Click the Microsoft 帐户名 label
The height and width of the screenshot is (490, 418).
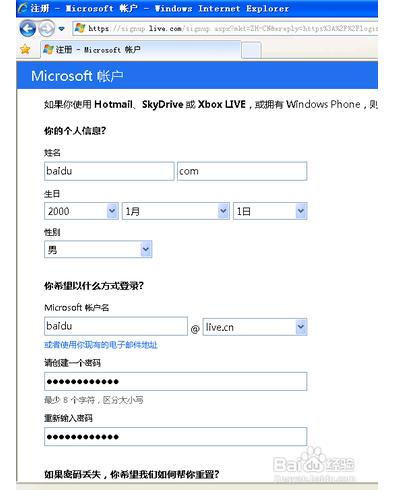[x=77, y=308]
